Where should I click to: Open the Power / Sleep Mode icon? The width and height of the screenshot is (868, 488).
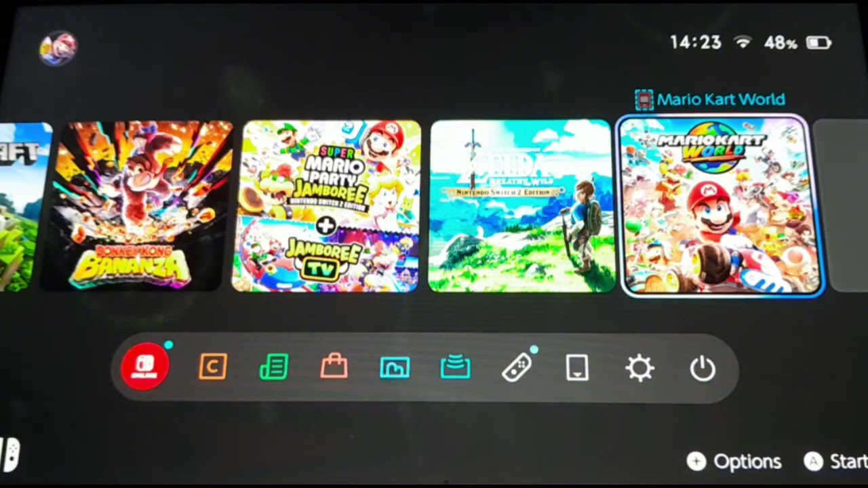[x=703, y=369]
